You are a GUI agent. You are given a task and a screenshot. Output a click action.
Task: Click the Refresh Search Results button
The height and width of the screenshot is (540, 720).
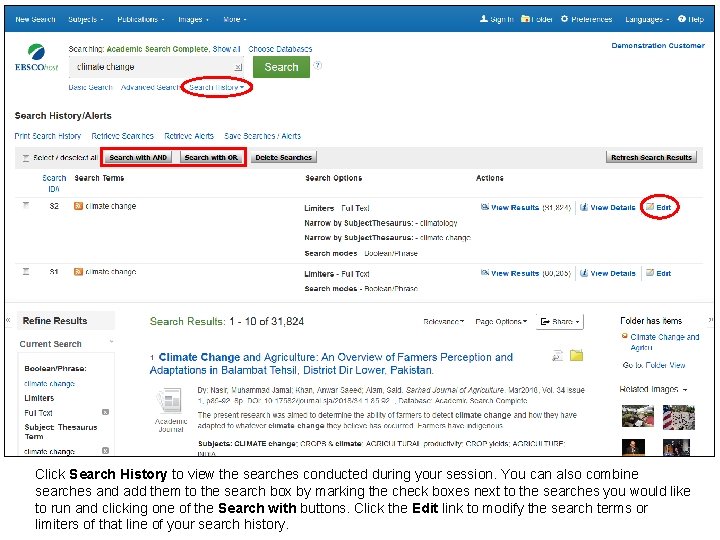[651, 158]
